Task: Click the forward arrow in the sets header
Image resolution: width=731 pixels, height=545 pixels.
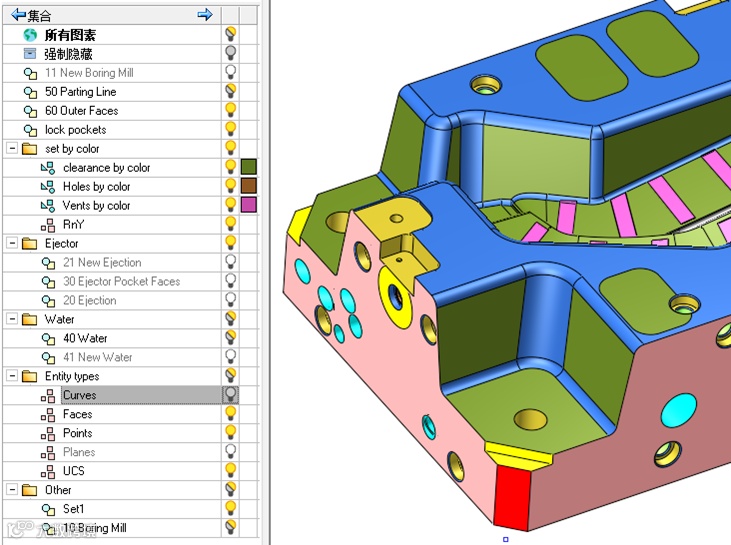Action: point(205,15)
